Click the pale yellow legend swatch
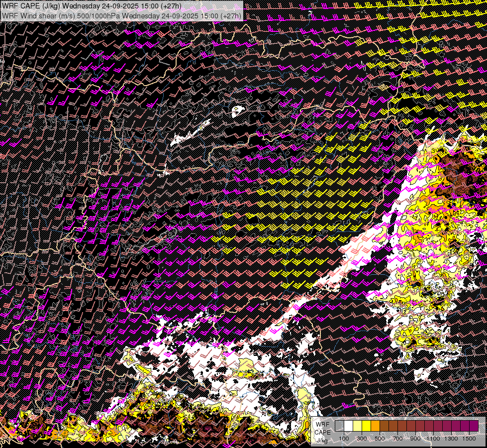Screen dimensions: 487x448 click(x=358, y=426)
